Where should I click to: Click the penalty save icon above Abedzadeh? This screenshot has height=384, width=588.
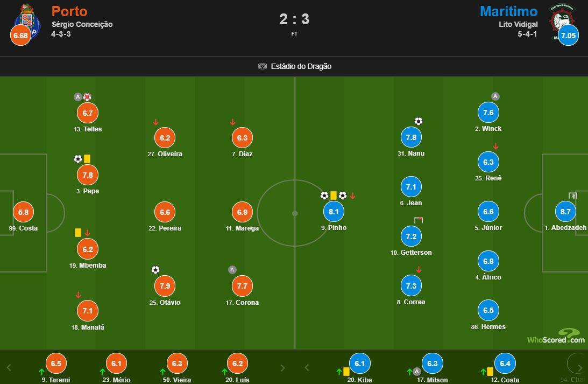(x=572, y=196)
